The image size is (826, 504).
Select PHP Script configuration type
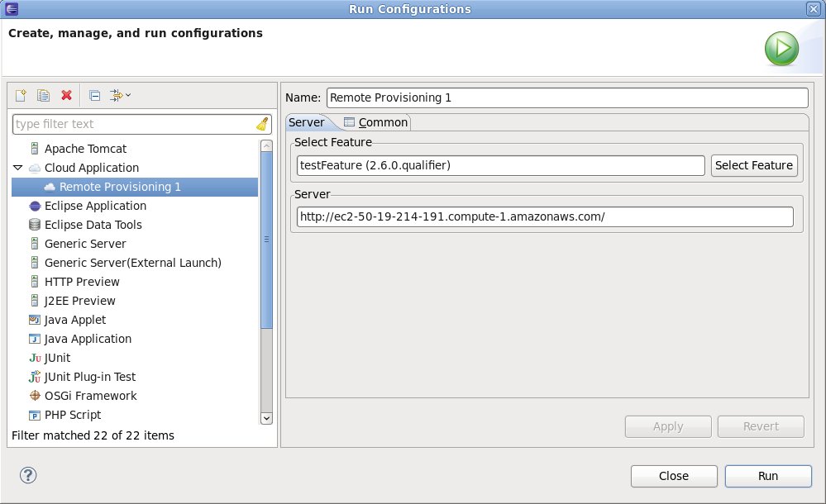pos(73,415)
